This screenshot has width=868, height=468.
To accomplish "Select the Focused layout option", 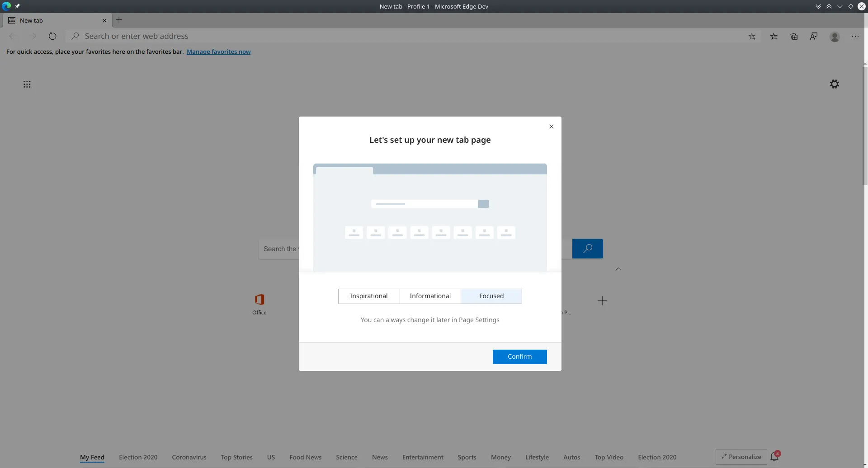I will 491,296.
